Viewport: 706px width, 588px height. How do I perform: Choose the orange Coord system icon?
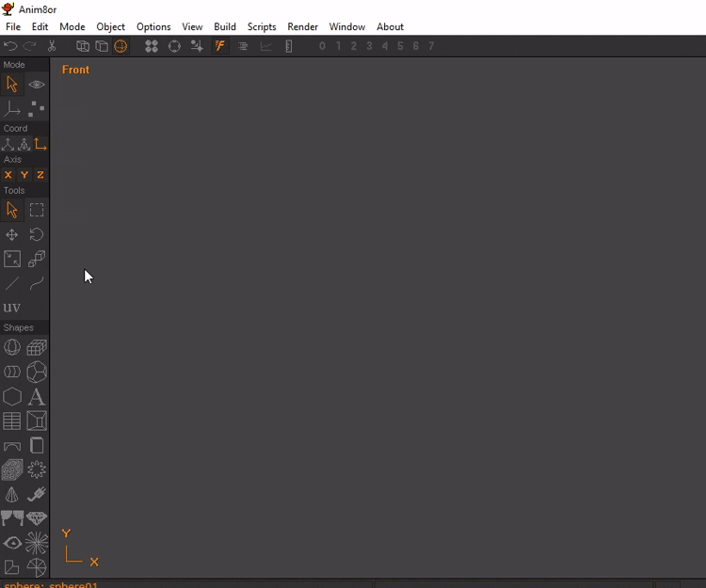pyautogui.click(x=40, y=145)
